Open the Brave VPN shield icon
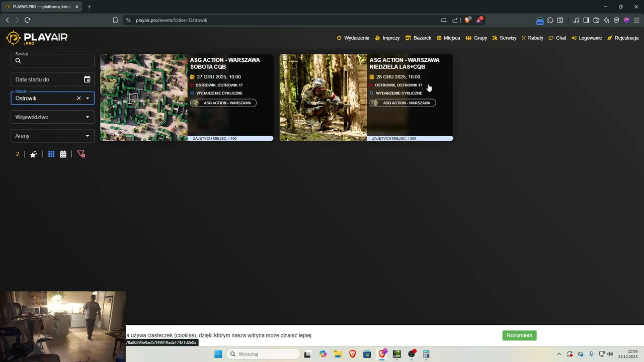The width and height of the screenshot is (644, 362). tap(616, 20)
